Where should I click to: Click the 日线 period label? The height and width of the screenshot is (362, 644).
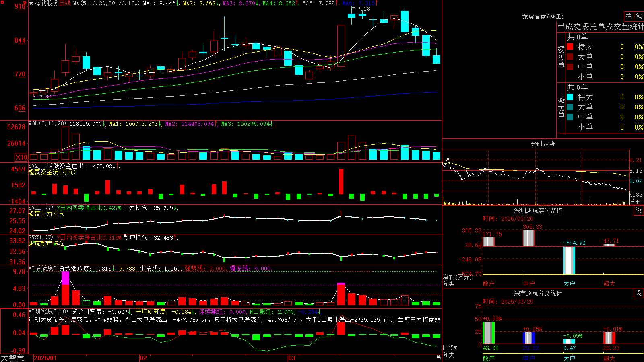click(x=65, y=3)
